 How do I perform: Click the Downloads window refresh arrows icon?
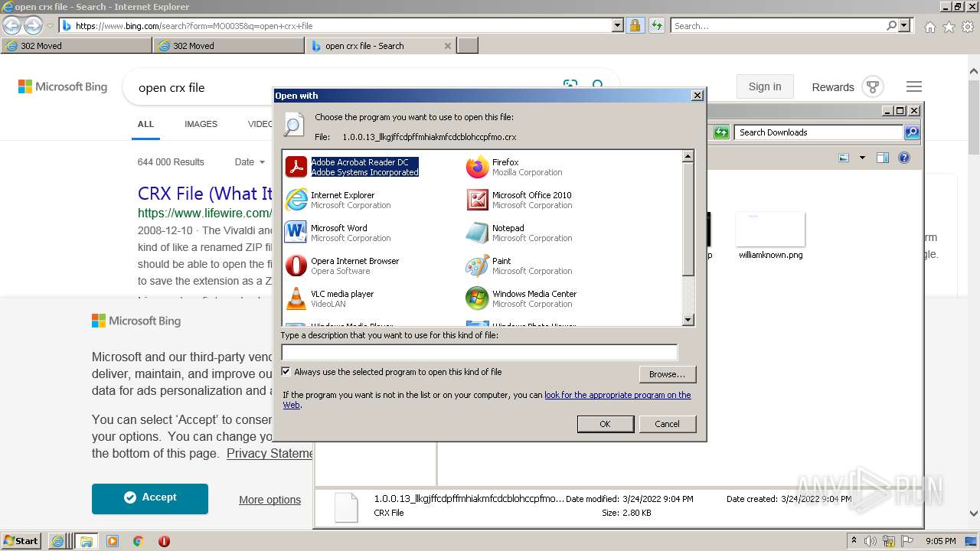pos(721,132)
